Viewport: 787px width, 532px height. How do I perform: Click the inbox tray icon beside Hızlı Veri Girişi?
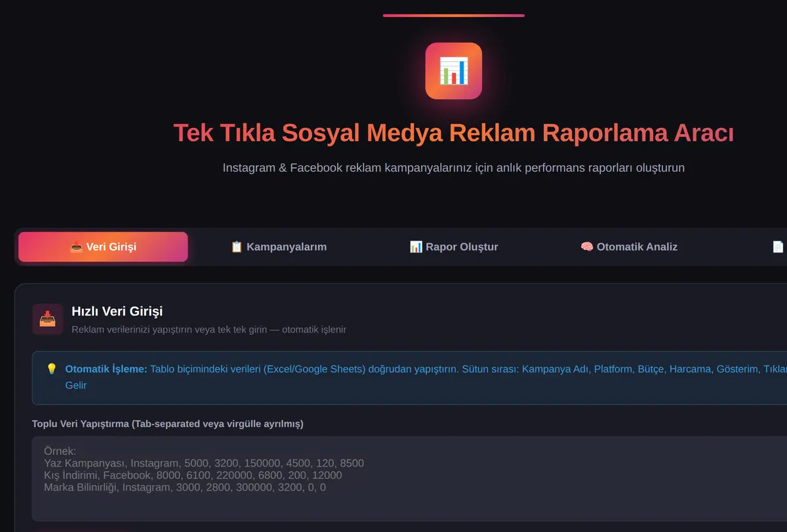point(47,319)
